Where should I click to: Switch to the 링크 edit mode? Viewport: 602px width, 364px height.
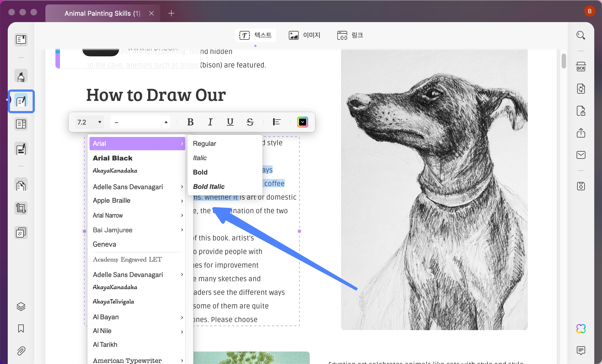(x=350, y=35)
